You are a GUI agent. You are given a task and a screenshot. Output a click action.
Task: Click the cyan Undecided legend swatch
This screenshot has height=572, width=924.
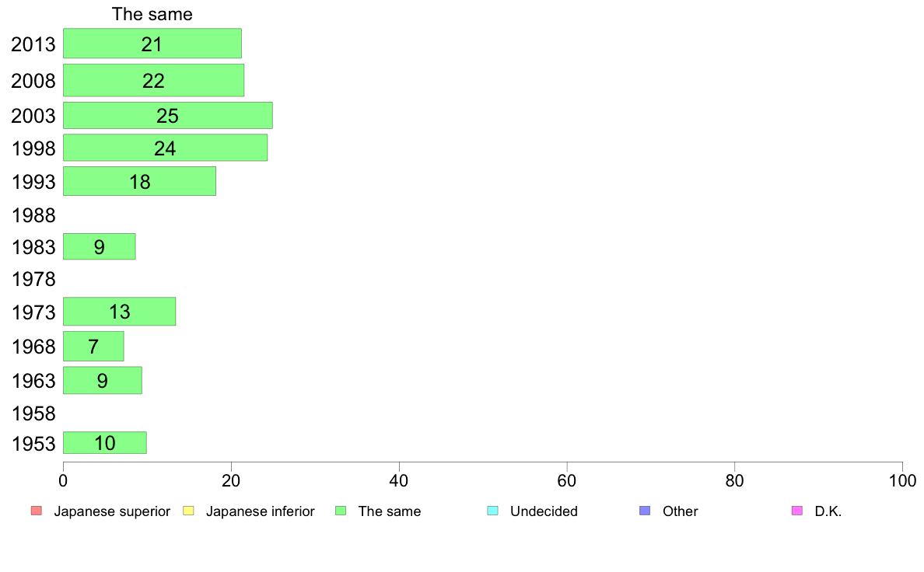point(492,511)
